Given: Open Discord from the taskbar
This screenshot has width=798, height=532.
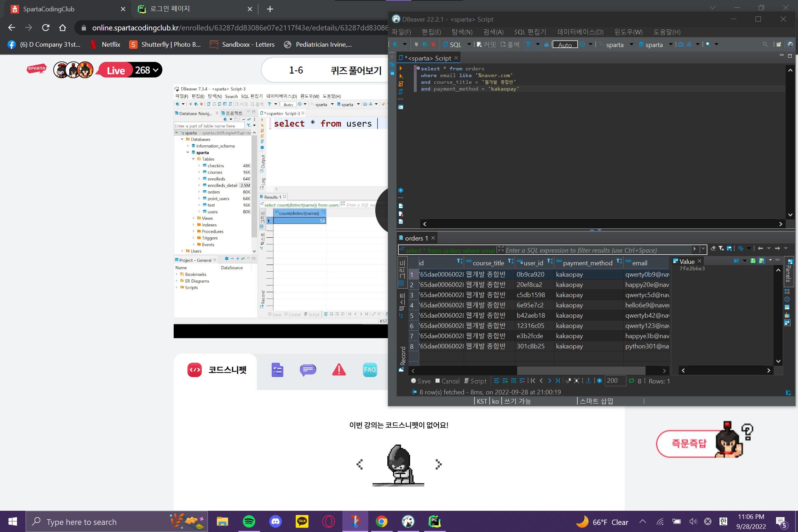Looking at the screenshot, I should [276, 521].
